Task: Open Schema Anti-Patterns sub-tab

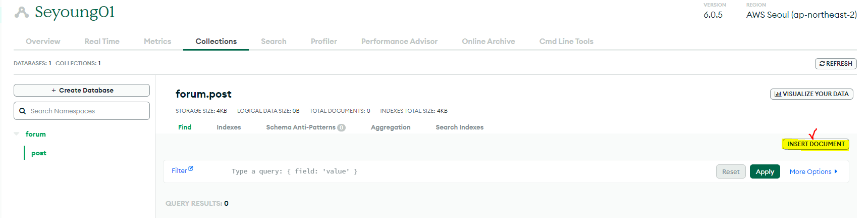Action: [306, 127]
